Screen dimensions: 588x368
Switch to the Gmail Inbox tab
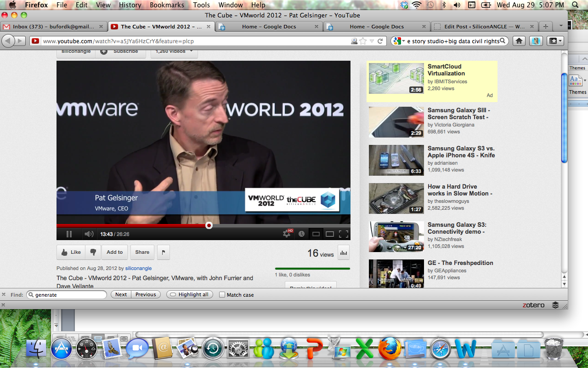[x=54, y=27]
